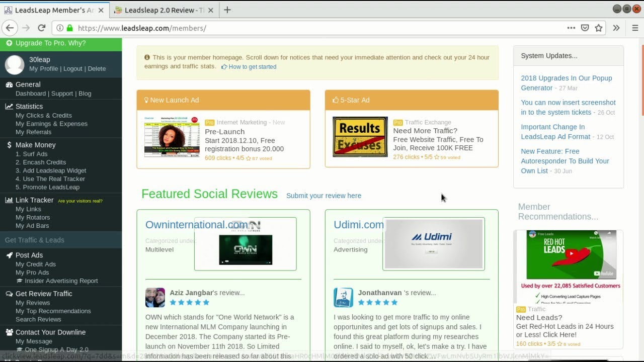
Task: Close the Leadsleap 2.0 Review tab
Action: [x=210, y=10]
